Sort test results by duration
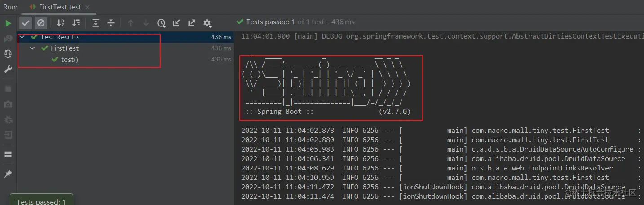Image resolution: width=644 pixels, height=205 pixels. click(76, 23)
